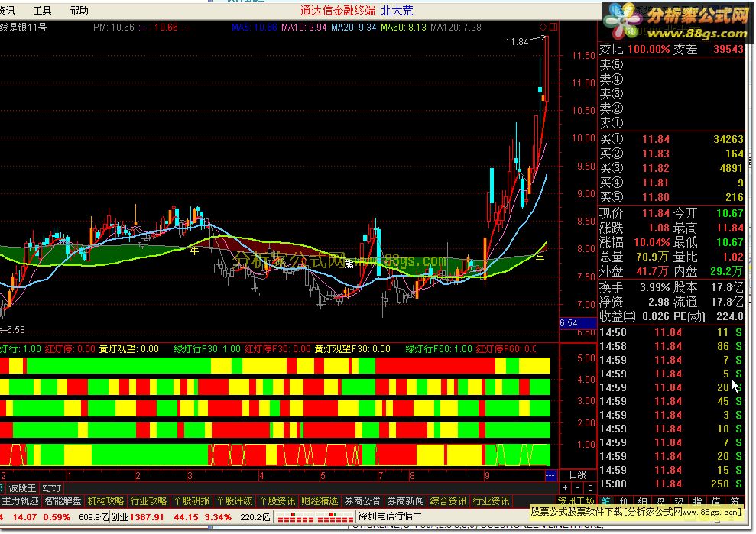This screenshot has width=756, height=534.
Task: Click the 14:58 tick row with volume 86
Action: coord(670,346)
